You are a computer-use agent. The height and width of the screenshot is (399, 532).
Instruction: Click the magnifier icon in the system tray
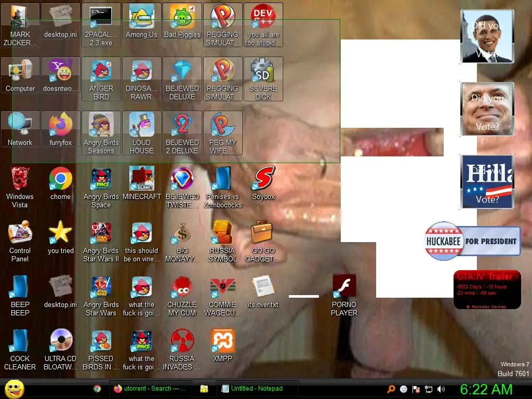pos(391,389)
